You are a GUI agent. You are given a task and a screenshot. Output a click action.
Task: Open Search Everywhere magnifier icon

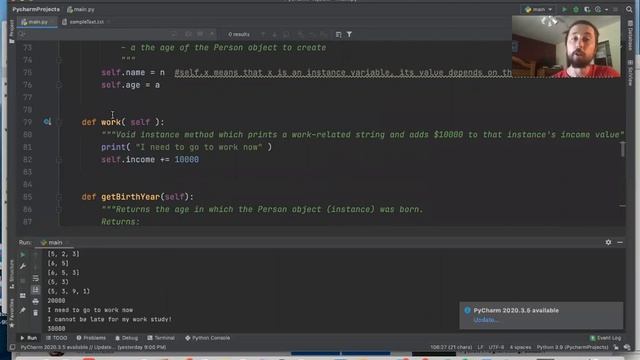(629, 9)
